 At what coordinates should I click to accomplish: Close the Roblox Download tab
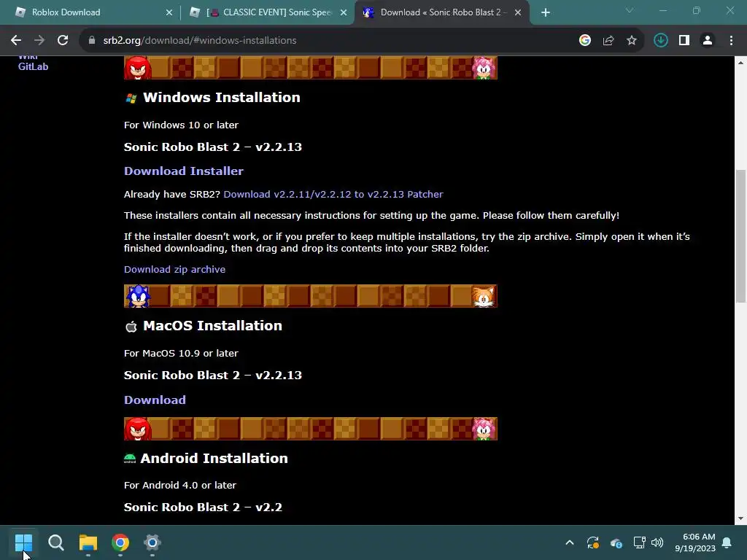[x=169, y=12]
